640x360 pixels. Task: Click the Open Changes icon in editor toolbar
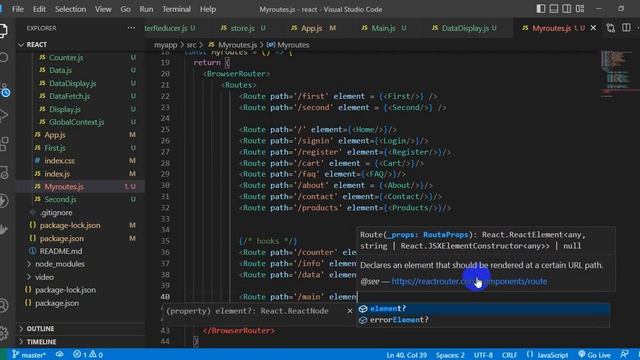point(611,28)
